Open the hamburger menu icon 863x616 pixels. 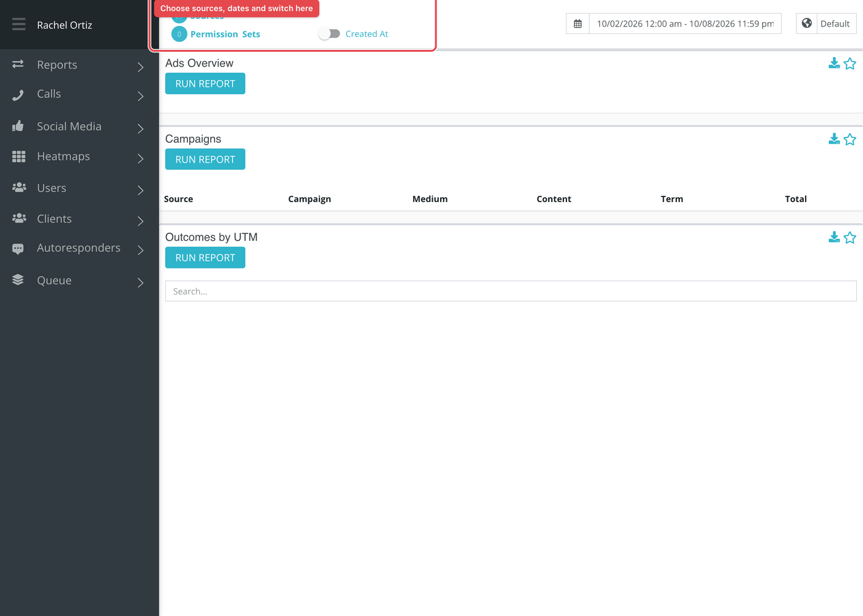(x=18, y=24)
